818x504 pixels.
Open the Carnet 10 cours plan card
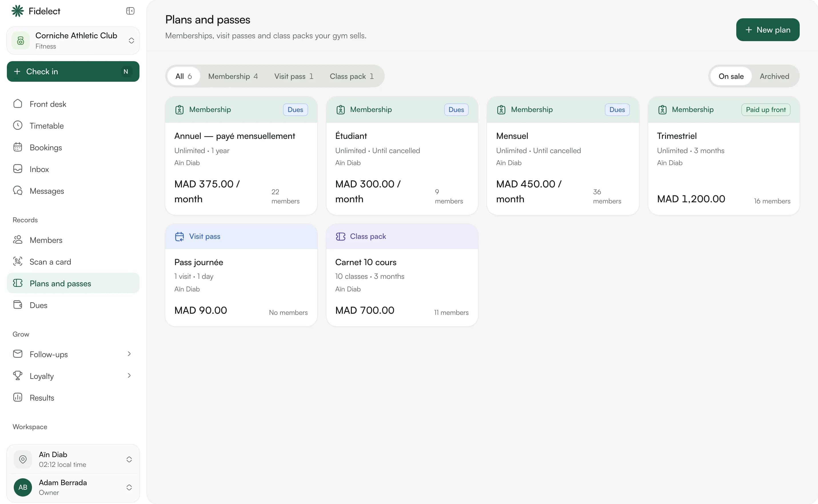(x=402, y=275)
